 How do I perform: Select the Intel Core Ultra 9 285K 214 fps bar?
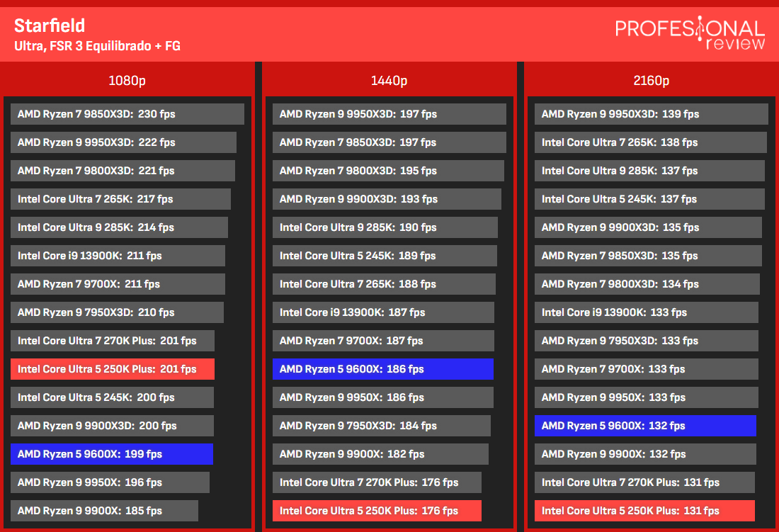click(x=119, y=227)
